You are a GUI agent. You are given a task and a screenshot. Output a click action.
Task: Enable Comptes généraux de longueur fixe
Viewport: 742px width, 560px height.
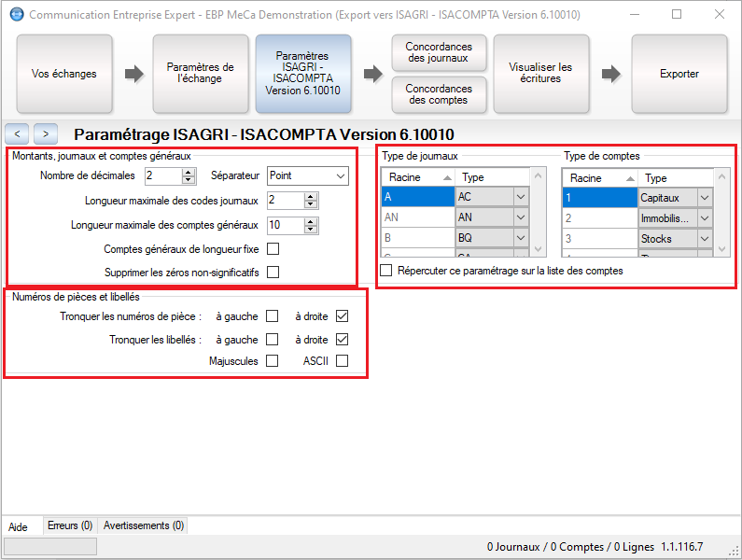click(x=273, y=248)
